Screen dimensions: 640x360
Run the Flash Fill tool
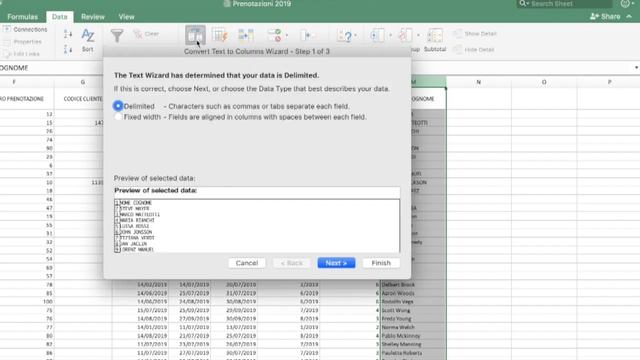click(x=220, y=35)
